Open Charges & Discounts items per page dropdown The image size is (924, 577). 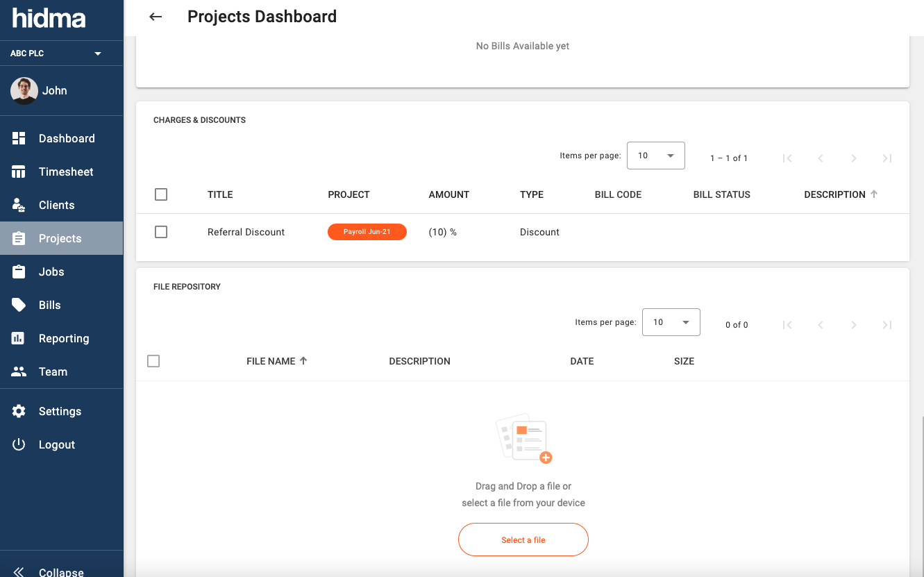pos(655,156)
